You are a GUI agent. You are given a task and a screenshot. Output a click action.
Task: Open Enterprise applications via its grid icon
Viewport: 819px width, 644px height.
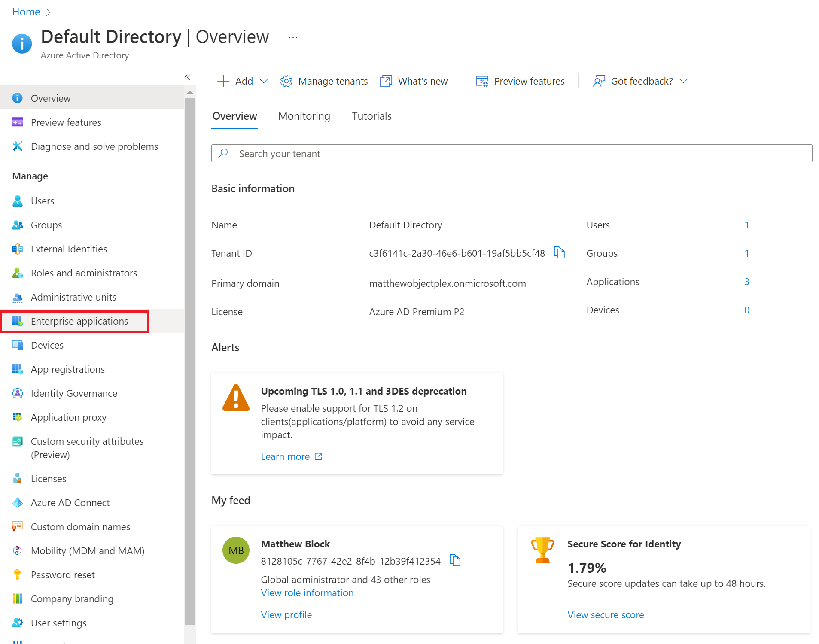(x=18, y=321)
